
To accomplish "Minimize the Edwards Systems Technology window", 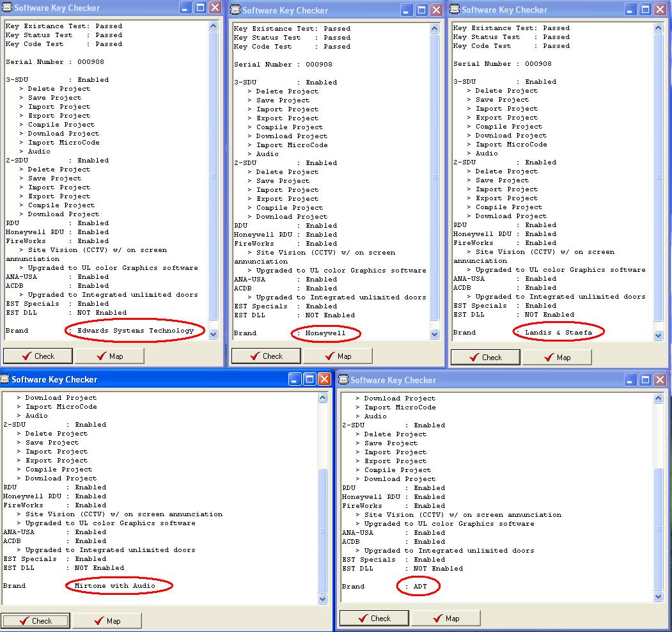I will 185,8.
